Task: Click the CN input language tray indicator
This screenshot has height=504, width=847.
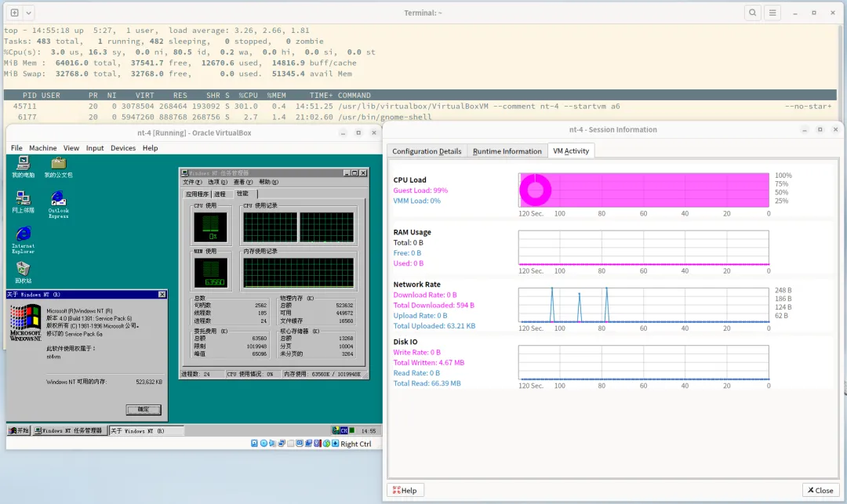Action: [x=344, y=430]
